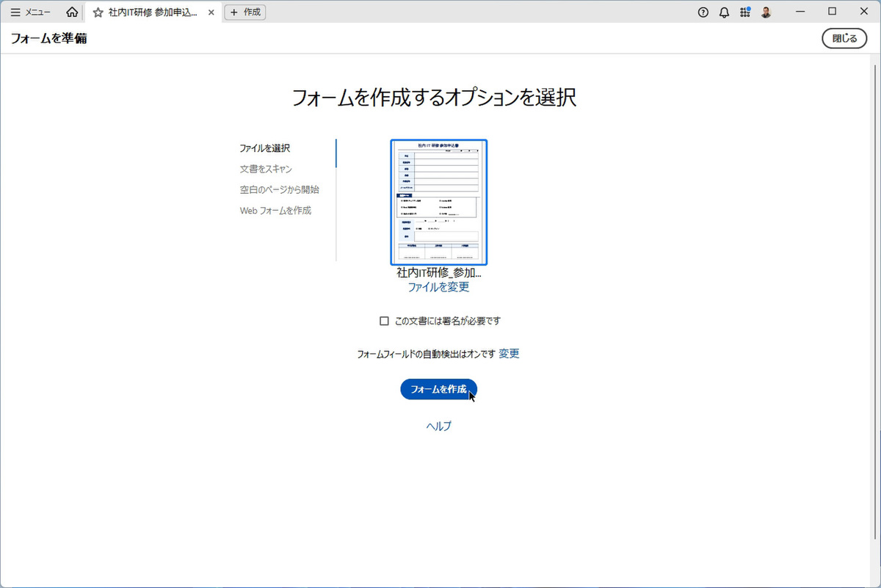The height and width of the screenshot is (588, 881).
Task: Open the notifications bell icon
Action: point(724,12)
